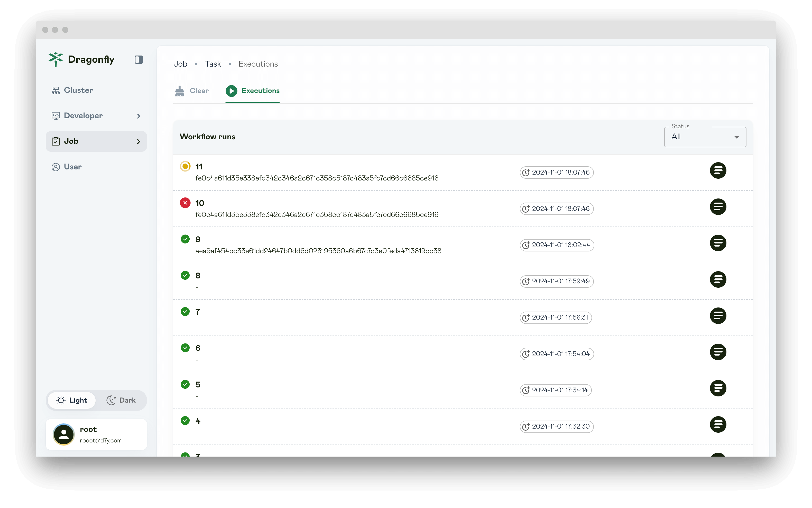Select the Executions tab label

(261, 91)
